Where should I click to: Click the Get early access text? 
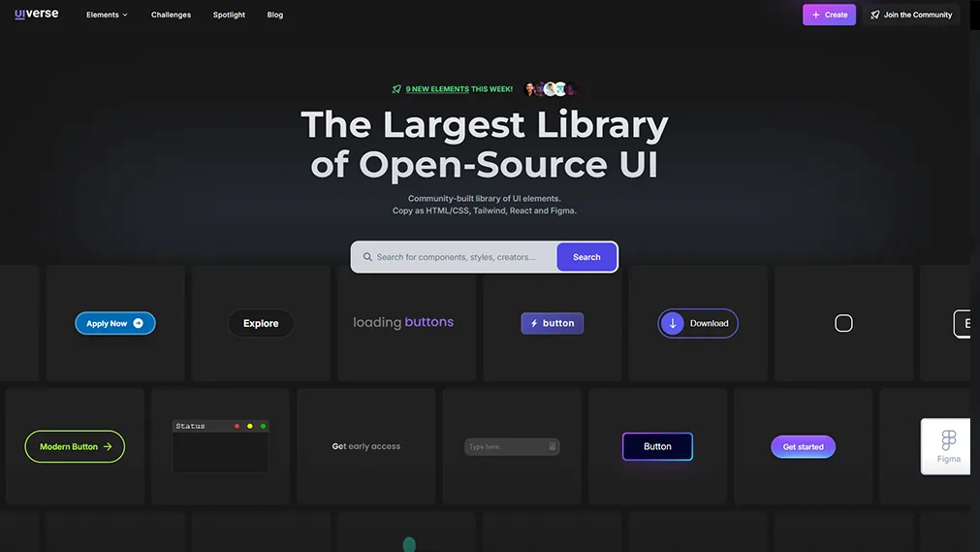pos(366,446)
